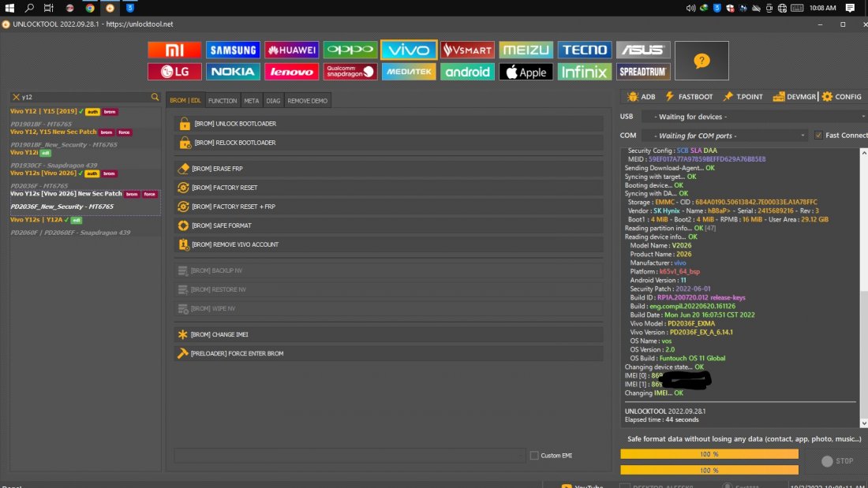868x488 pixels.
Task: Start BROM Factory Reset
Action: (389, 188)
